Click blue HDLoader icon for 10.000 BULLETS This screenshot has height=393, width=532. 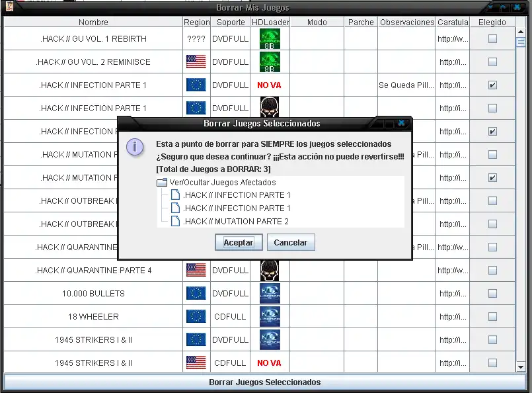tap(270, 294)
